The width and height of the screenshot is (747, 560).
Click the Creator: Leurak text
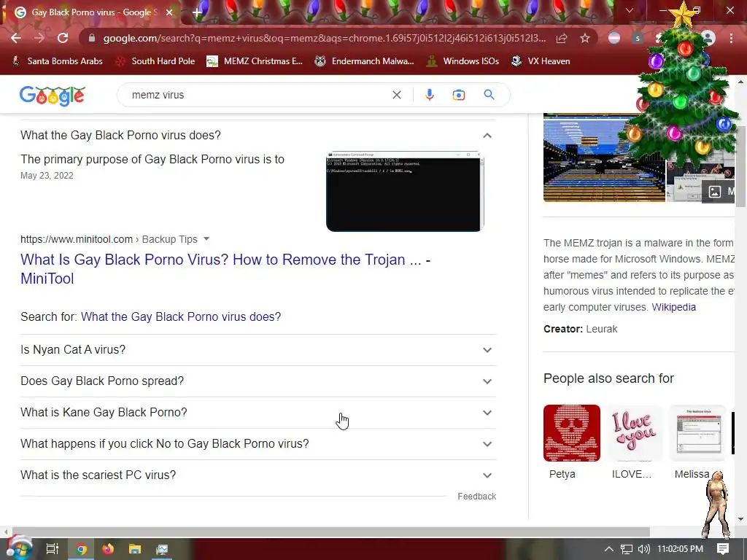click(x=580, y=329)
